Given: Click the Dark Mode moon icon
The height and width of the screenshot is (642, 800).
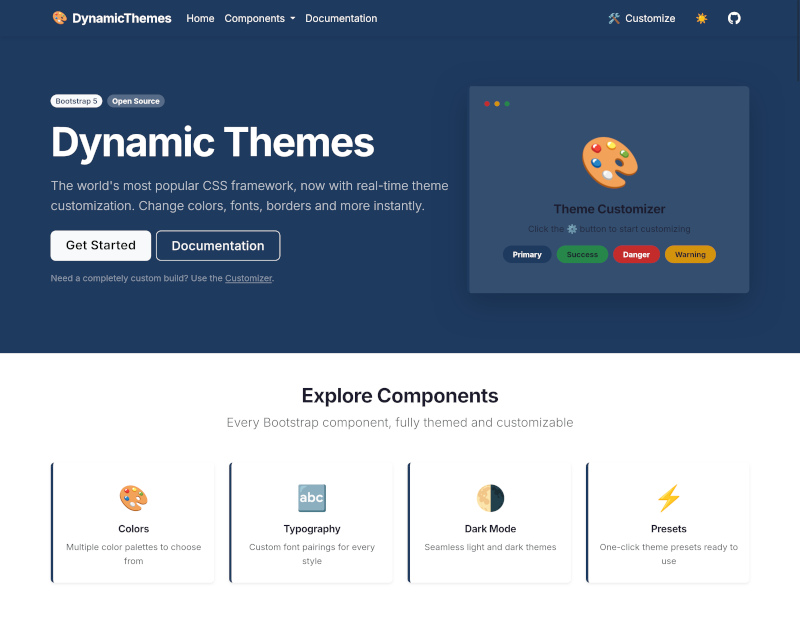Looking at the screenshot, I should (x=490, y=498).
